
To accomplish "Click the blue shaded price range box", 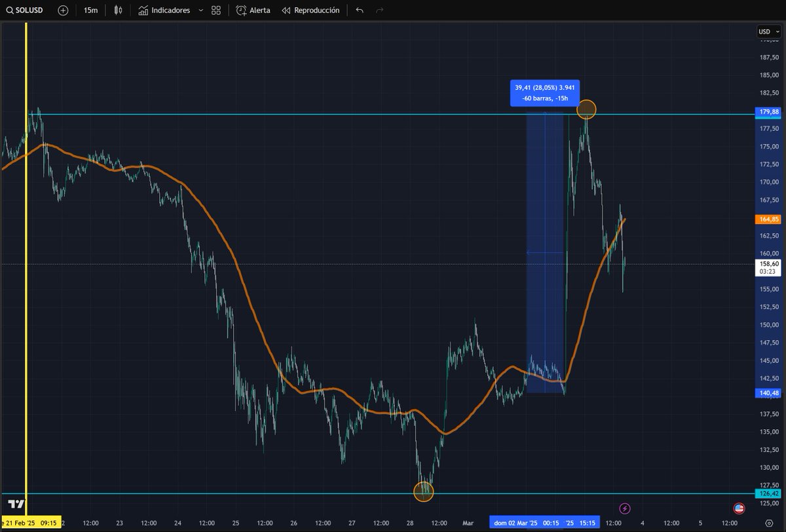I will [545, 252].
